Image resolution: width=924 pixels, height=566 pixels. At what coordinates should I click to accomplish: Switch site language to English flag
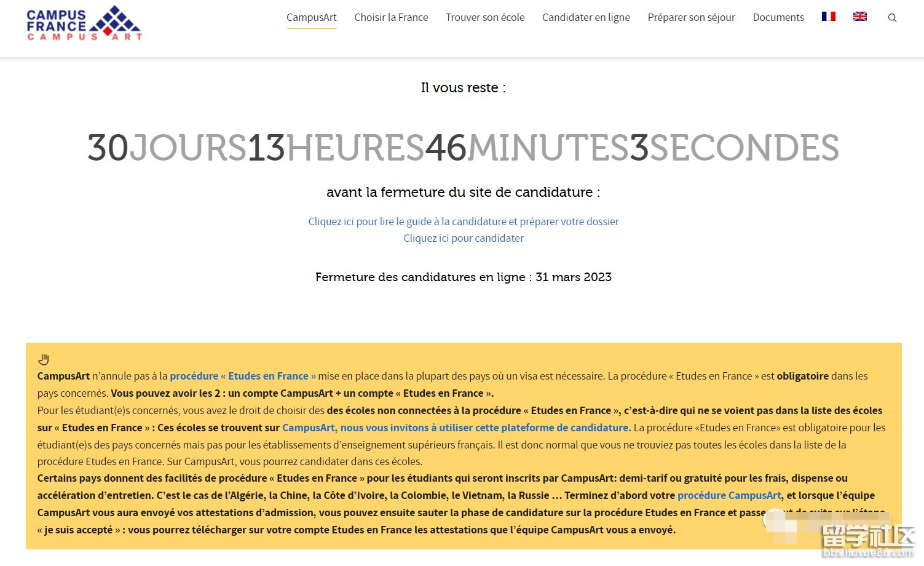click(x=859, y=17)
